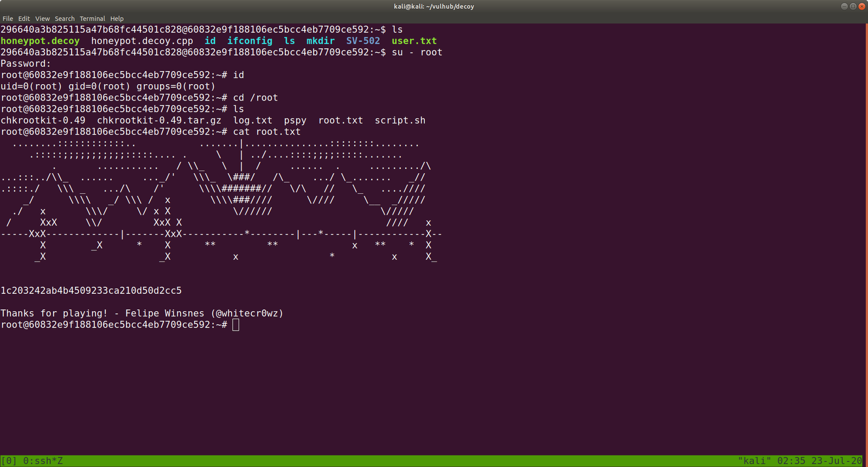The width and height of the screenshot is (868, 467).
Task: Click the tmux window label 0:ssh*Z
Action: (43, 461)
